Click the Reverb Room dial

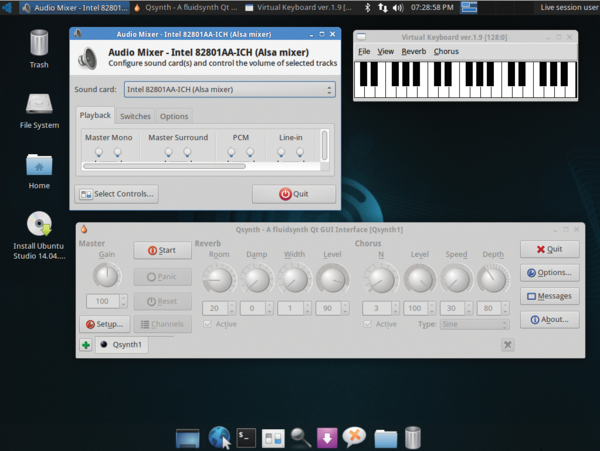219,280
